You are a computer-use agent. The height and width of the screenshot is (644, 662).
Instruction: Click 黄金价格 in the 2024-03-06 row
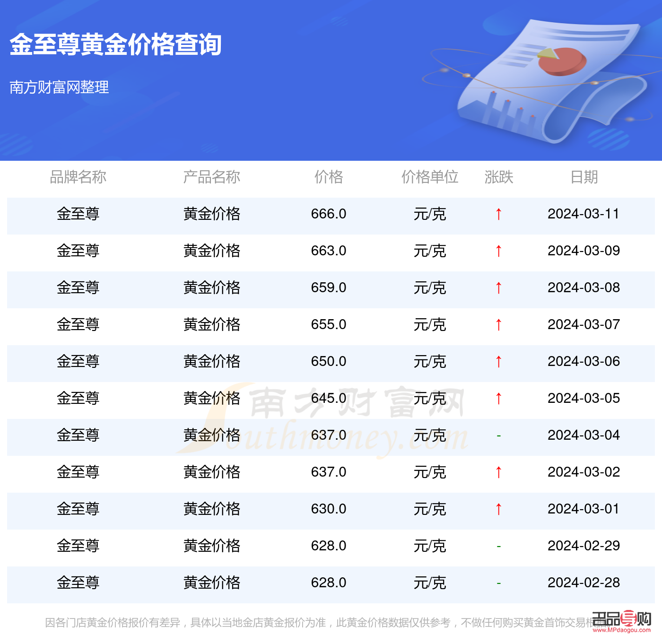[x=212, y=361]
